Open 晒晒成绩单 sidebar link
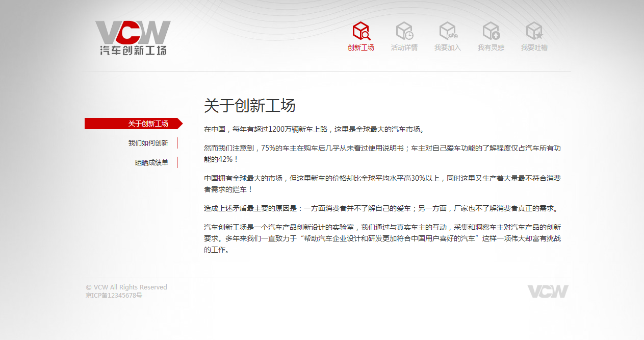The width and height of the screenshot is (644, 340). (151, 162)
